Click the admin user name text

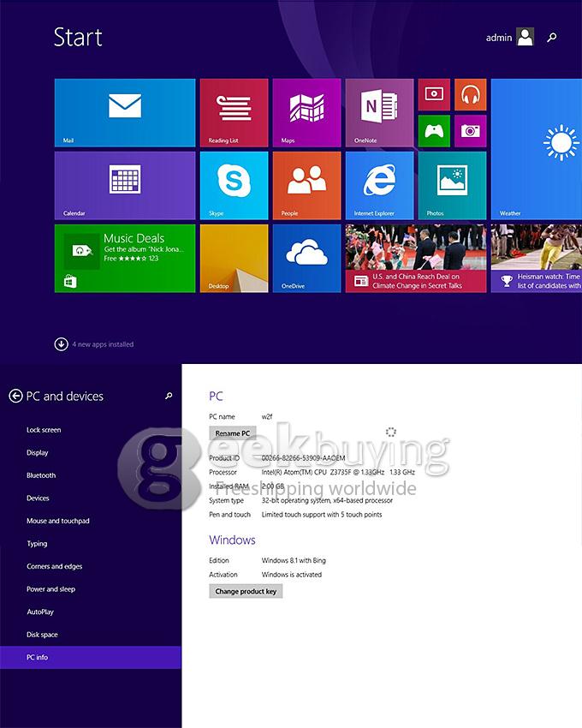coord(499,38)
